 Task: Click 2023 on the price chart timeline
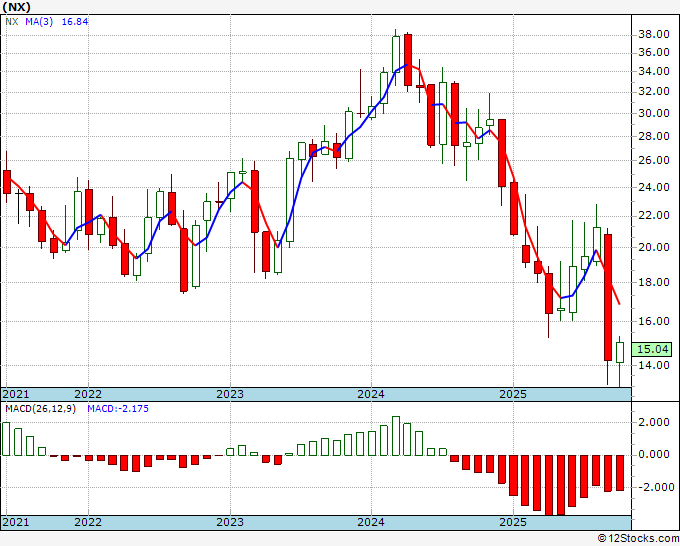point(230,394)
